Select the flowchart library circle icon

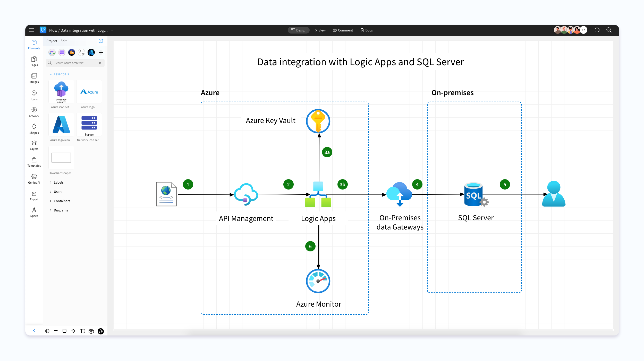point(52,52)
